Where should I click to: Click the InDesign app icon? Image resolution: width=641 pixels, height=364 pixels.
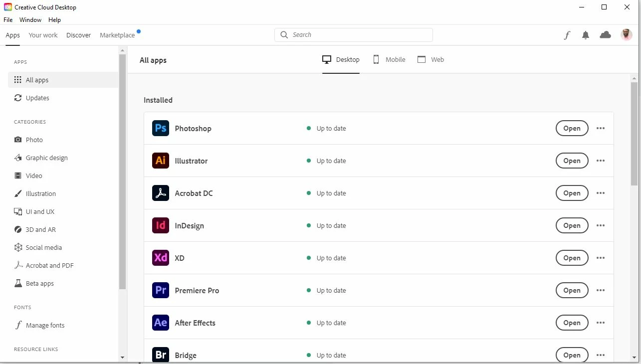(x=161, y=225)
